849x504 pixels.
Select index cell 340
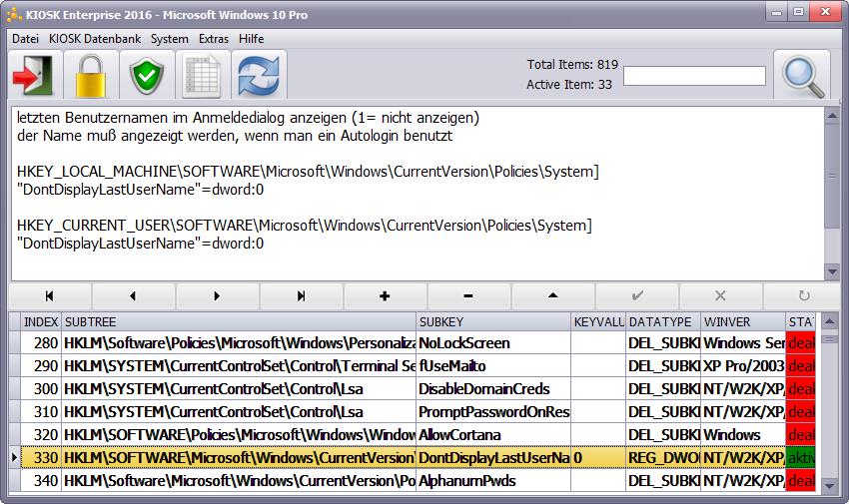41,481
